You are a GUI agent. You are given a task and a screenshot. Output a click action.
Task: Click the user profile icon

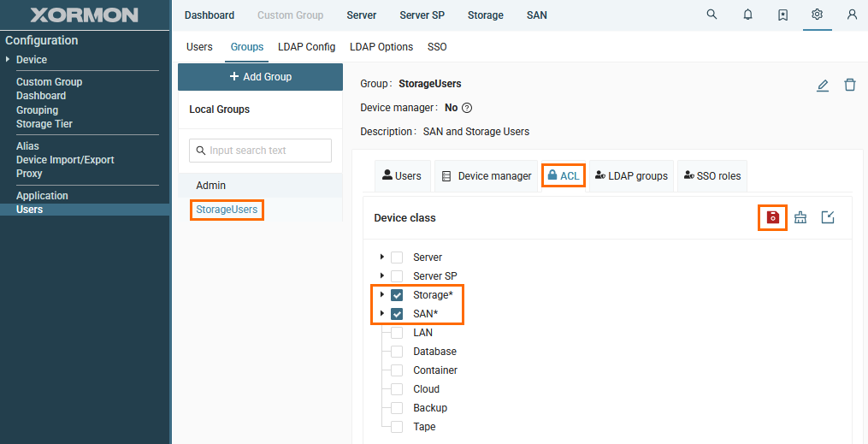[852, 15]
